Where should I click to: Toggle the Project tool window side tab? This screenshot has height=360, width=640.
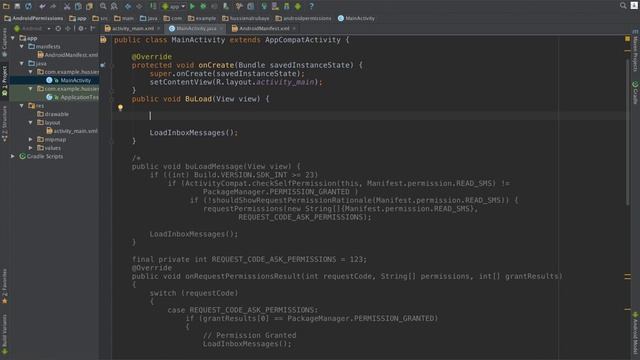point(4,81)
